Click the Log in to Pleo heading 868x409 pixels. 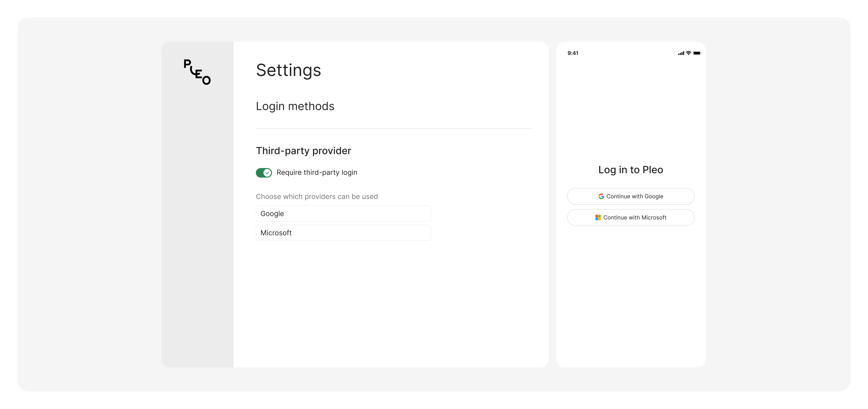point(631,170)
